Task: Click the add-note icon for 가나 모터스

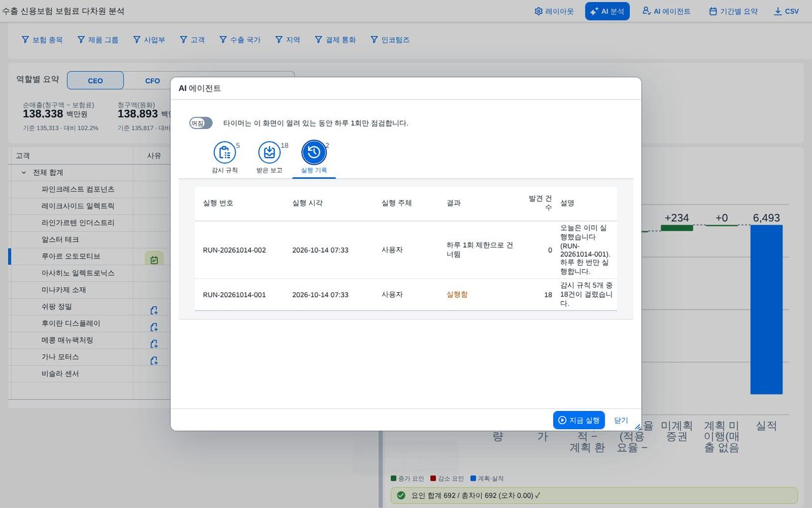Action: tap(154, 361)
